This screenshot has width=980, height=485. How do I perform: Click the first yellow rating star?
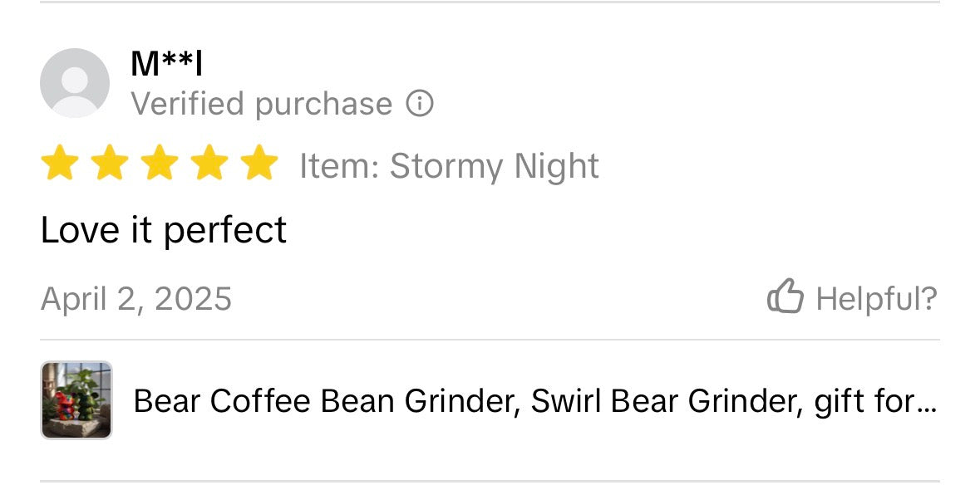pos(59,163)
